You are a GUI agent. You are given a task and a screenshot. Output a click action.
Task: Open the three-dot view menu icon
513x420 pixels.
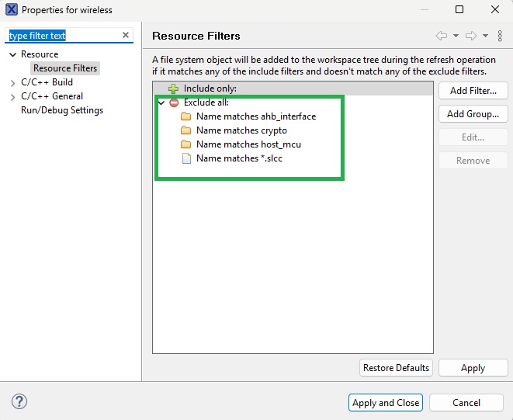click(499, 36)
